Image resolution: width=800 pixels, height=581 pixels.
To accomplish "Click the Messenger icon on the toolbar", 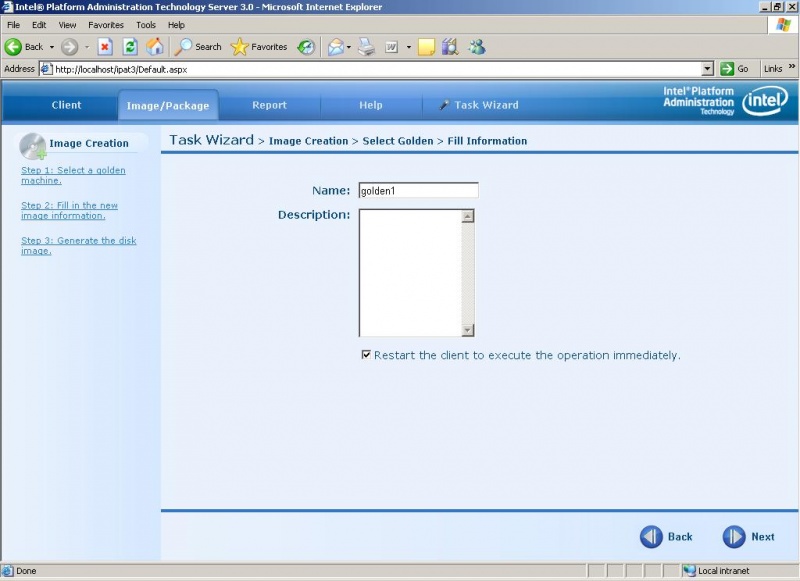I will (478, 46).
